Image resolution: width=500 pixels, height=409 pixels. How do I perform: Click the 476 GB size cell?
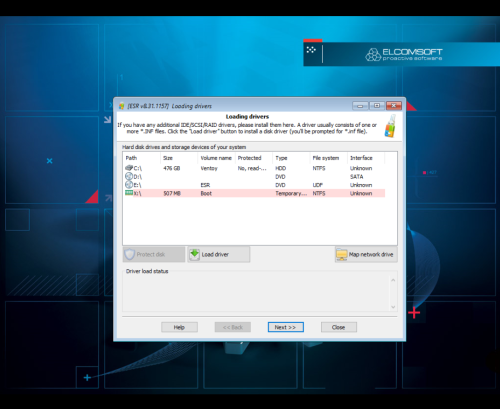172,168
